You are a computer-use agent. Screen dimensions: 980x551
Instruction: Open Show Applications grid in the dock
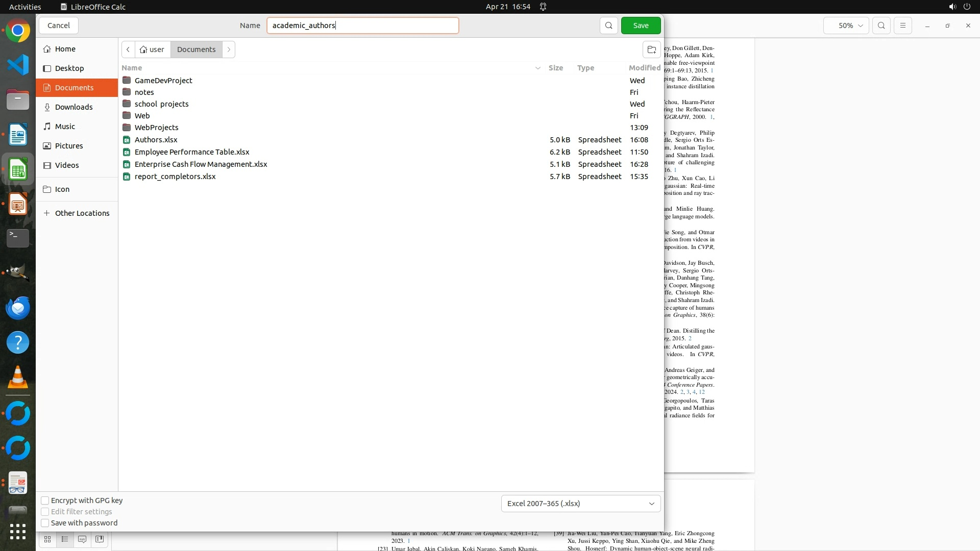click(x=18, y=532)
